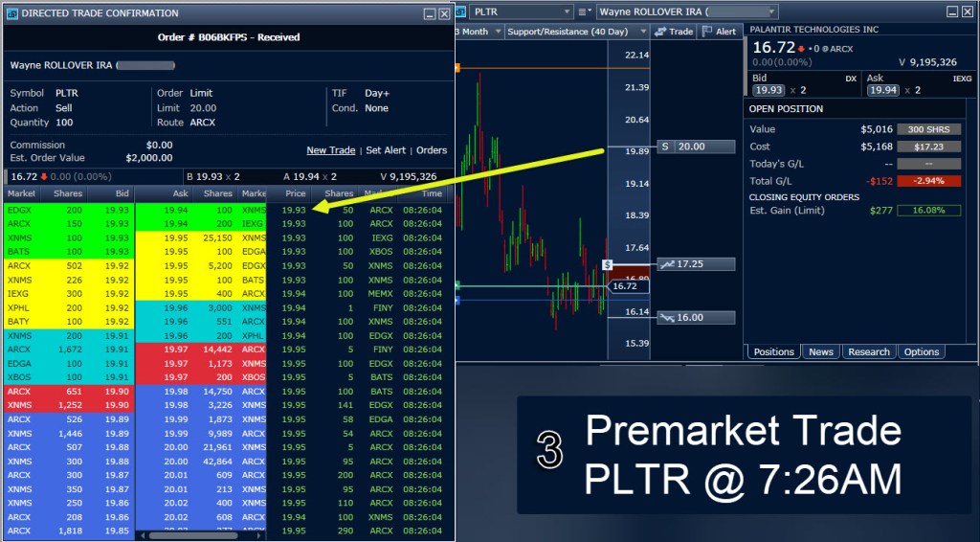Open the list menu icon beside PLTR

(586, 11)
